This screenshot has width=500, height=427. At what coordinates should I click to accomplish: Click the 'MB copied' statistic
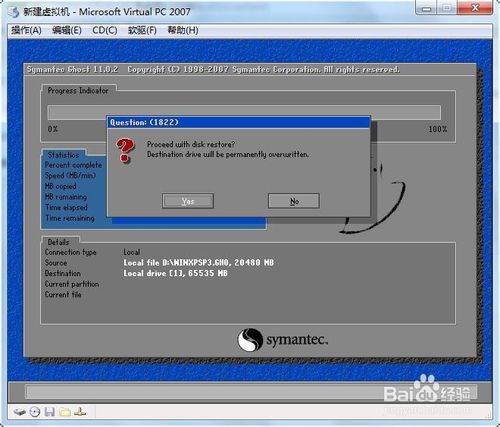(61, 186)
